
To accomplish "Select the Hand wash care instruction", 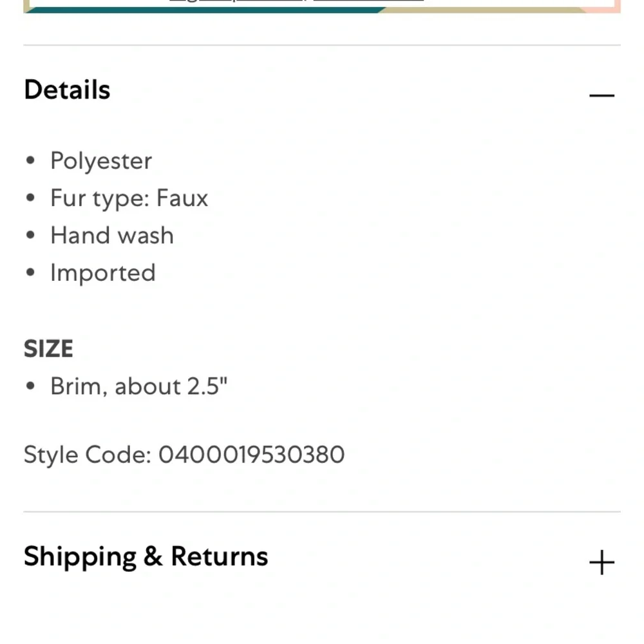I will coord(112,235).
